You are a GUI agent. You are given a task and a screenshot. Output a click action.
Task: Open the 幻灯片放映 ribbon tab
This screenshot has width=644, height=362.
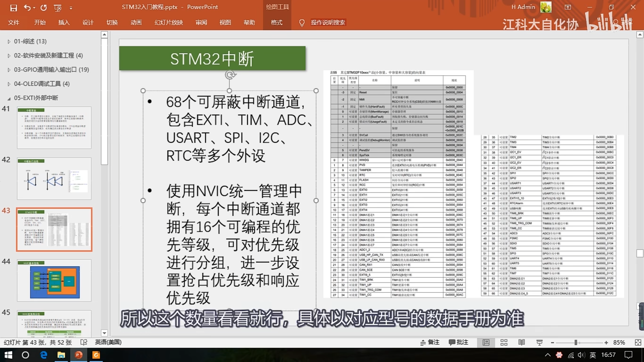[168, 23]
